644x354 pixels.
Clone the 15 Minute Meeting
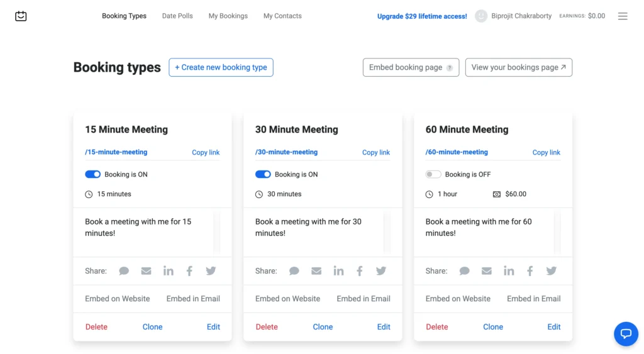[x=152, y=327]
